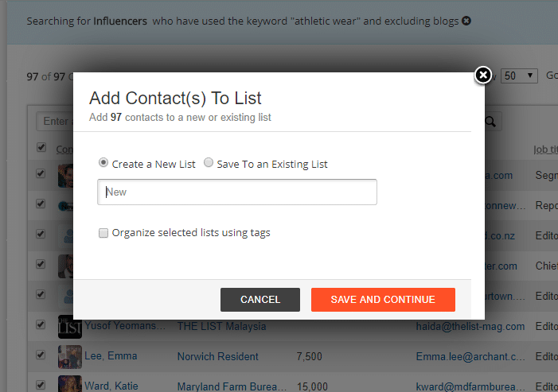
Task: Open Emma Lee's profile photo
Action: 70,356
